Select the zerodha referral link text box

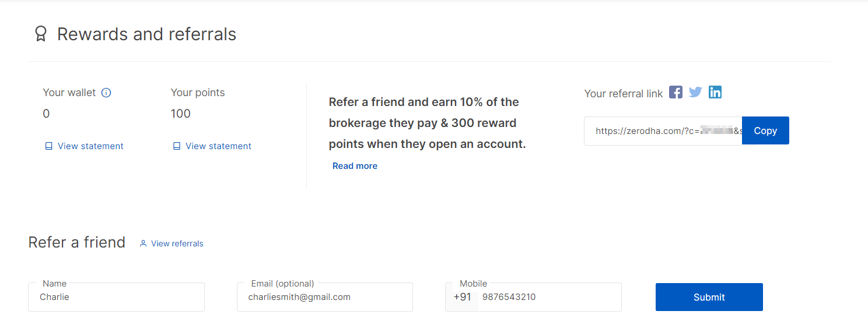[663, 131]
